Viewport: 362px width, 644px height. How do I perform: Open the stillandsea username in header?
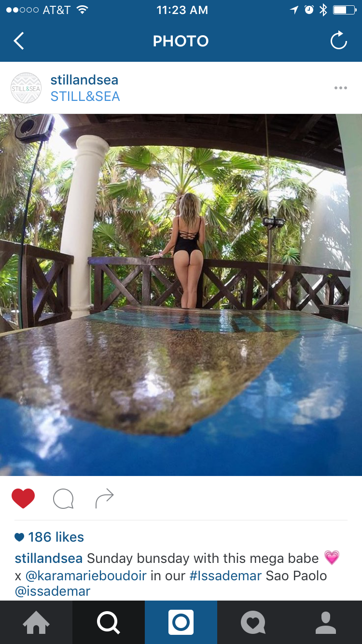click(x=84, y=80)
